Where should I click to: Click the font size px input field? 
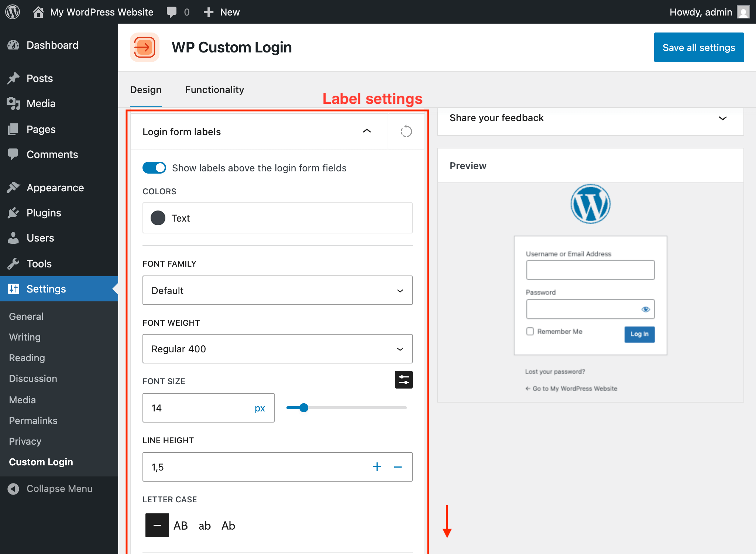[x=199, y=408]
